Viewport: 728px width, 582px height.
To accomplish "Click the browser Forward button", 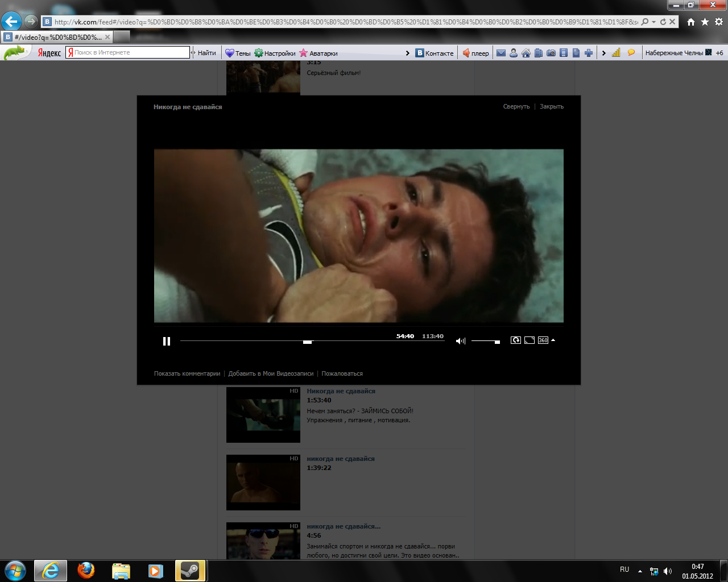I will point(31,22).
